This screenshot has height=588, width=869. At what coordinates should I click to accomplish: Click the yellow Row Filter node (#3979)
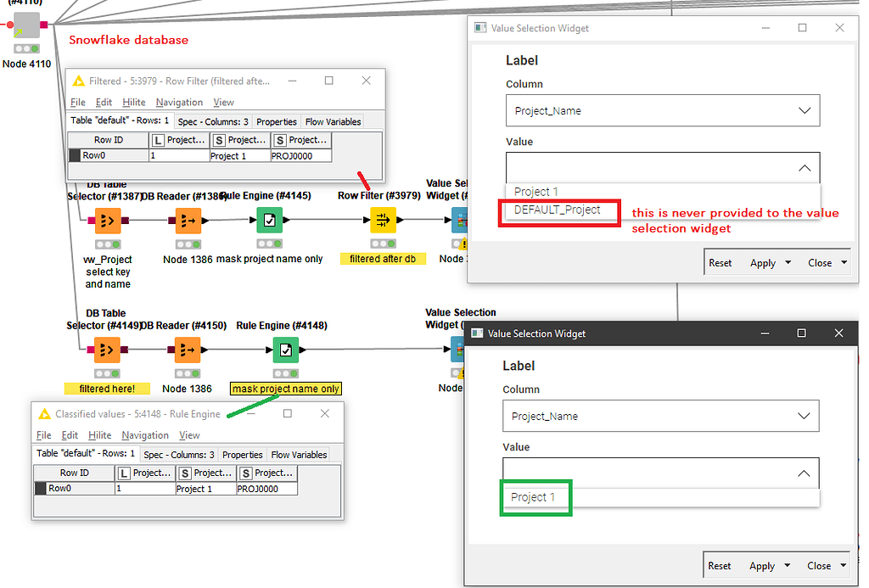point(384,221)
